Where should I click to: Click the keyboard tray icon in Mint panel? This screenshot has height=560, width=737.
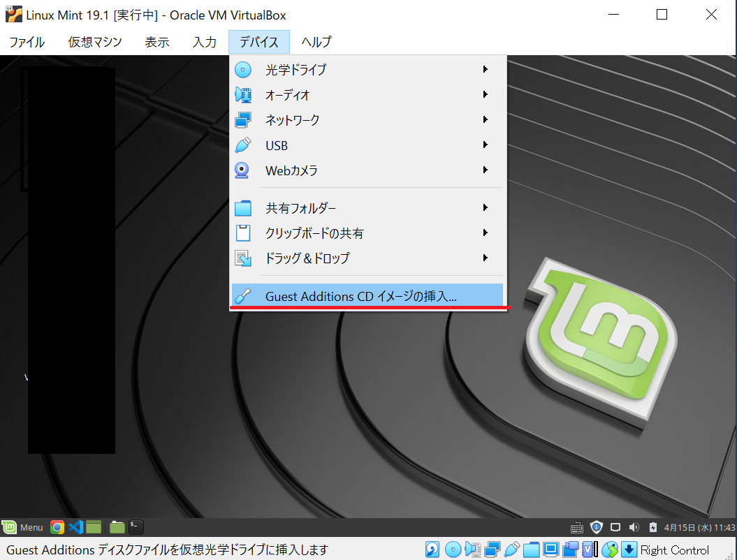pyautogui.click(x=577, y=528)
